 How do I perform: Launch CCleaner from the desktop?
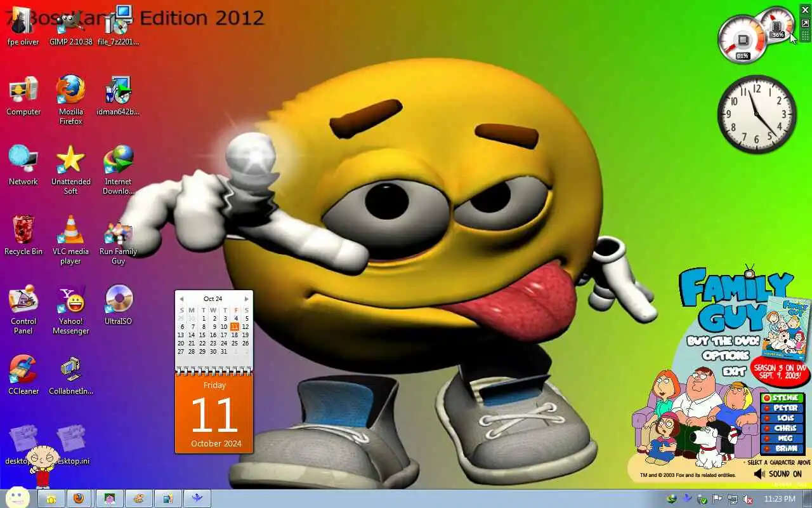23,375
